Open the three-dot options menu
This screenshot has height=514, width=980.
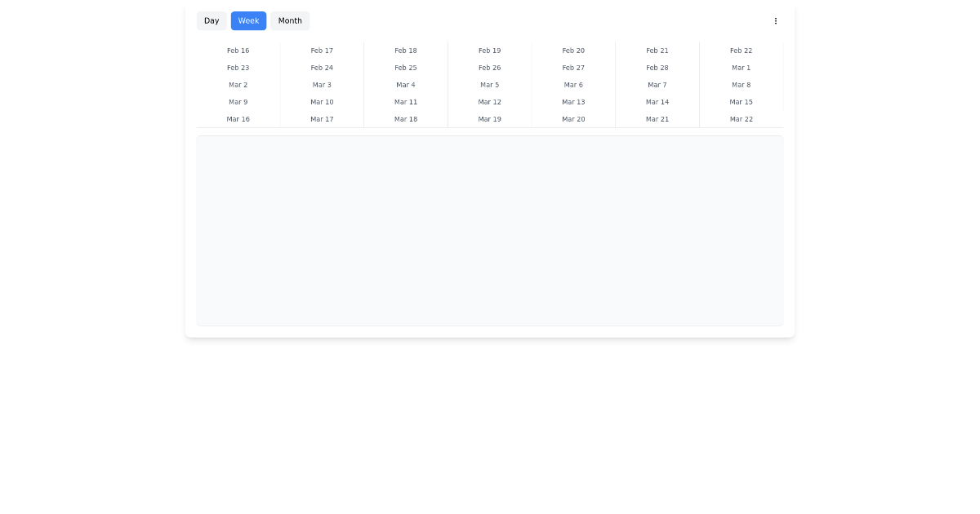tap(775, 20)
